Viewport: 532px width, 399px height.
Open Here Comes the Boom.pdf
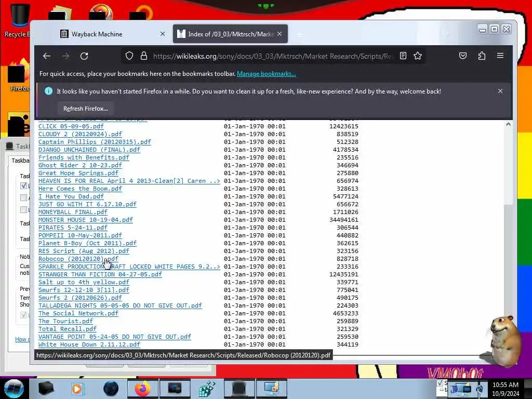tap(80, 189)
